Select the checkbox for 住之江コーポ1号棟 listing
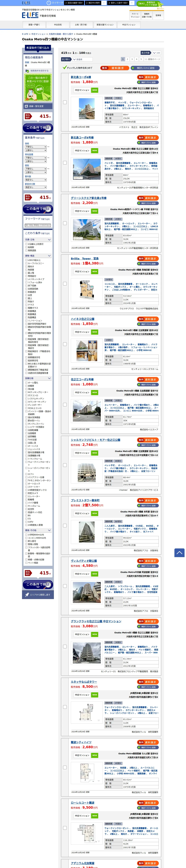Image resolution: width=186 pixels, height=868 pixels. tap(65, 405)
